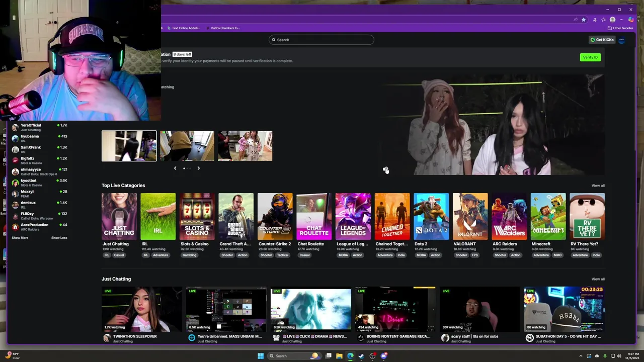
Task: Open the RV There Yet? category card
Action: 587,216
